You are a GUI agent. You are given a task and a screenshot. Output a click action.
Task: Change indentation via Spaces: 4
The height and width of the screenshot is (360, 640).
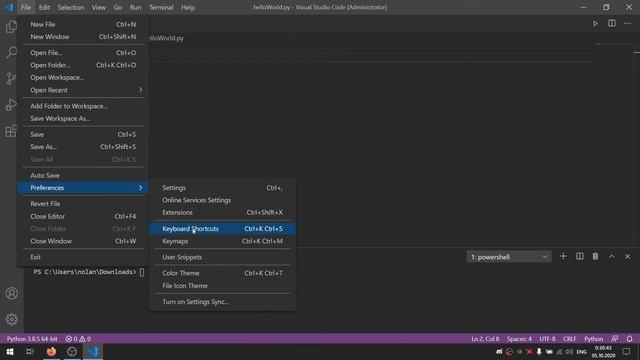pos(519,339)
